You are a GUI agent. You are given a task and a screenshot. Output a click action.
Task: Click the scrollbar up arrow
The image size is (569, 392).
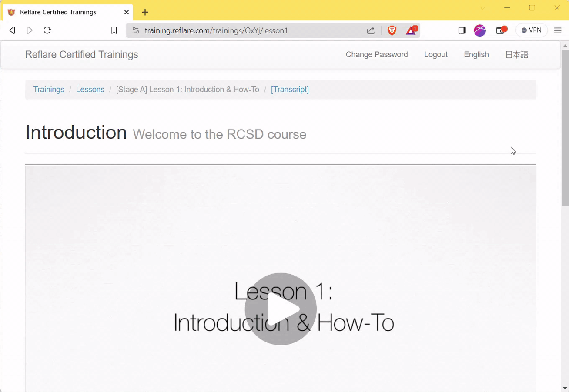tap(565, 45)
